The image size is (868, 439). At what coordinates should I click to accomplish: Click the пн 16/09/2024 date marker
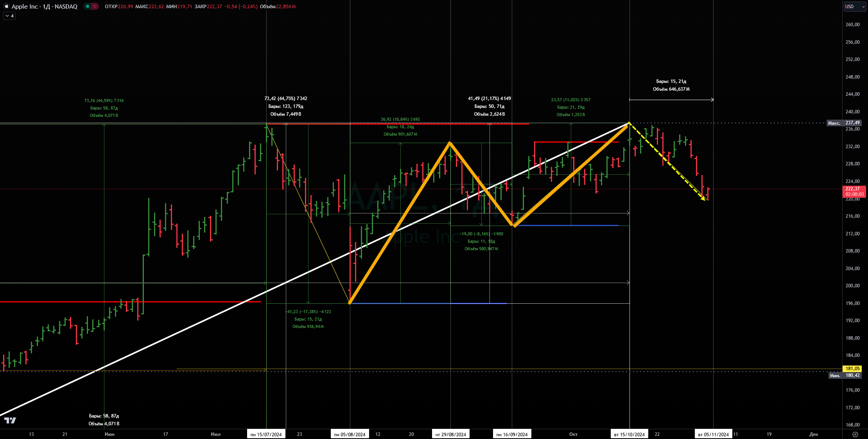pos(512,434)
